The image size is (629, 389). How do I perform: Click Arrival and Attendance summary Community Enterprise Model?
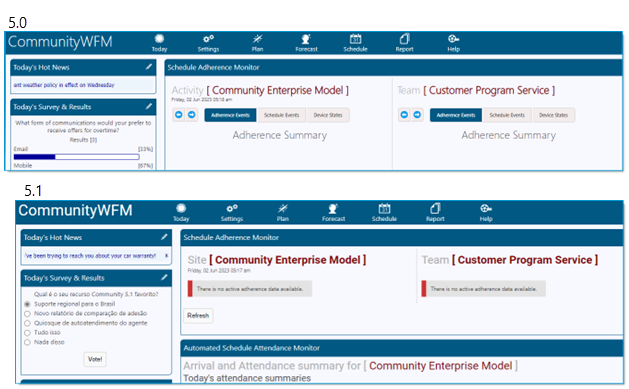[x=350, y=366]
